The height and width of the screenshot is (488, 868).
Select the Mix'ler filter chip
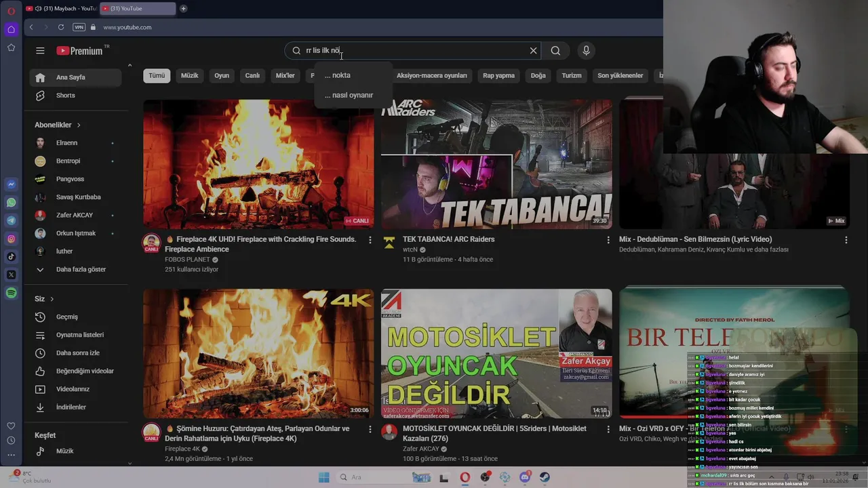pos(285,75)
